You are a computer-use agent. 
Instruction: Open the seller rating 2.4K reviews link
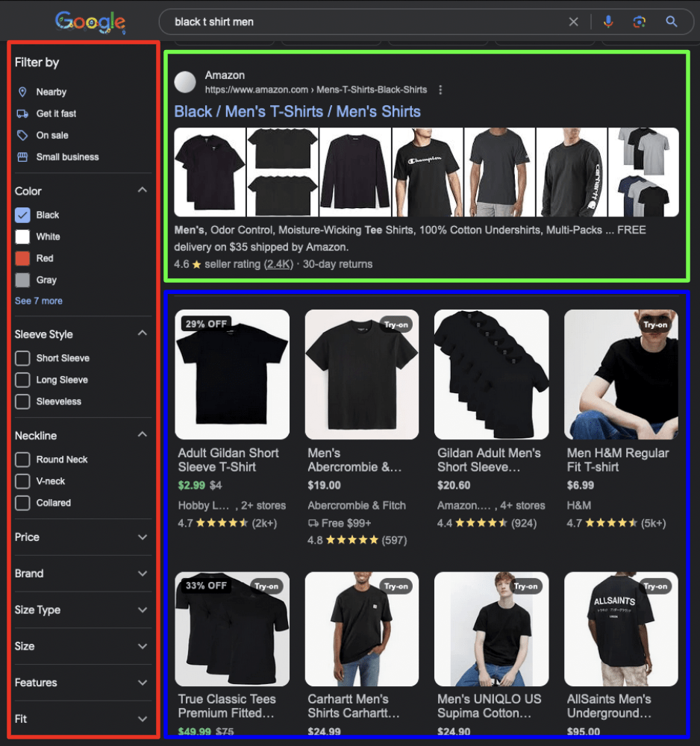pyautogui.click(x=278, y=263)
